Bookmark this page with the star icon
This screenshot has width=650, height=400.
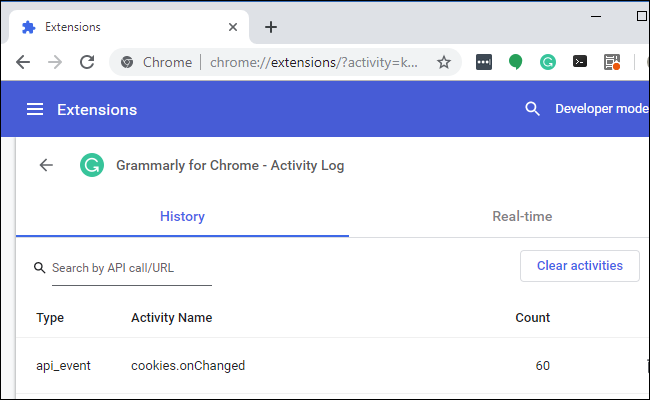[x=444, y=62]
